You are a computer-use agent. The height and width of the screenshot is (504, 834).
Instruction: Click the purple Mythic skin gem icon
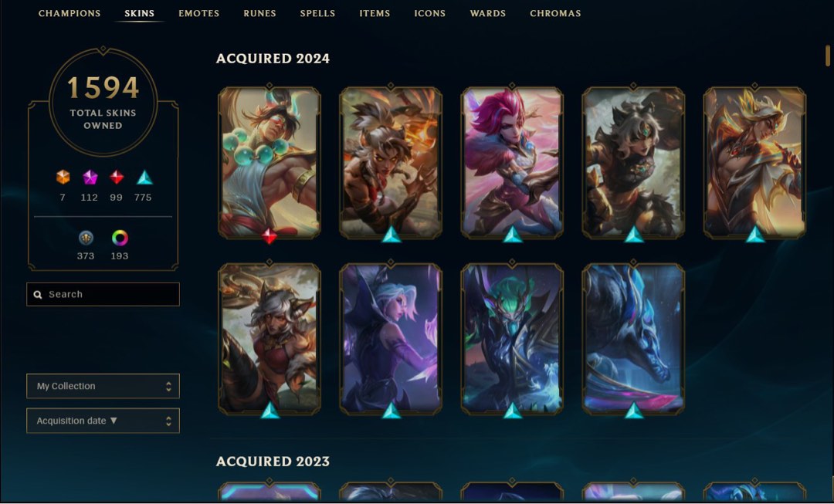[90, 177]
